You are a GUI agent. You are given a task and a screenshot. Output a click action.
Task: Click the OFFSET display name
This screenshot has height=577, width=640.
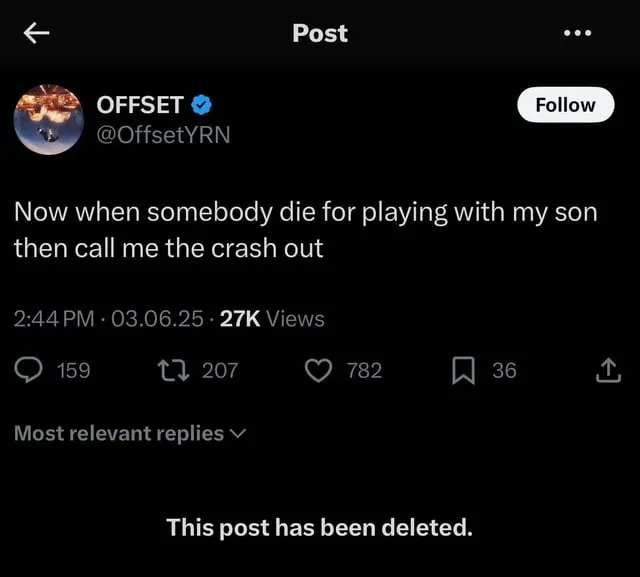click(x=140, y=105)
